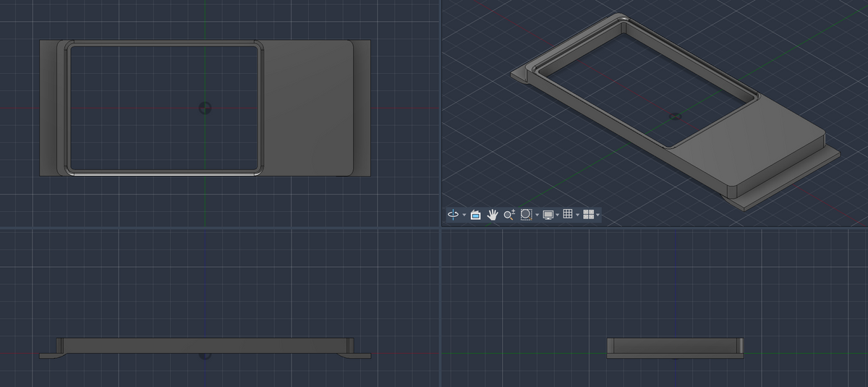The image size is (868, 387).
Task: Open the Zoom Window dropdown arrow
Action: point(537,216)
